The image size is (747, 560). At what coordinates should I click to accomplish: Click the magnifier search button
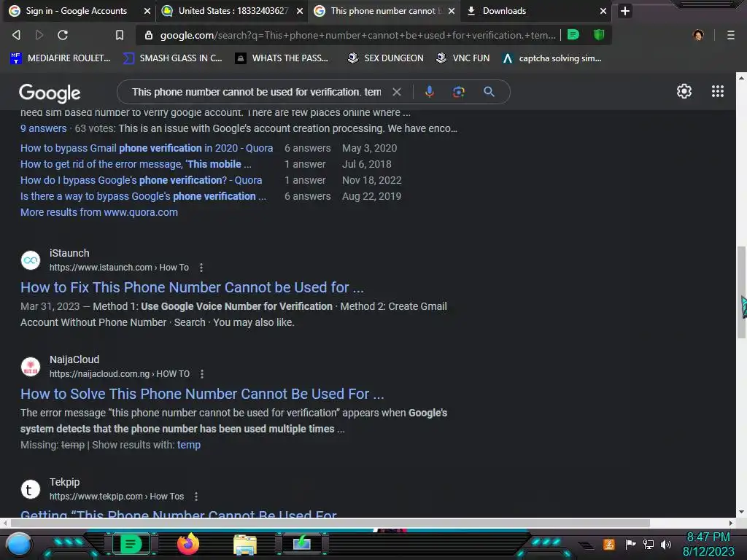point(489,92)
